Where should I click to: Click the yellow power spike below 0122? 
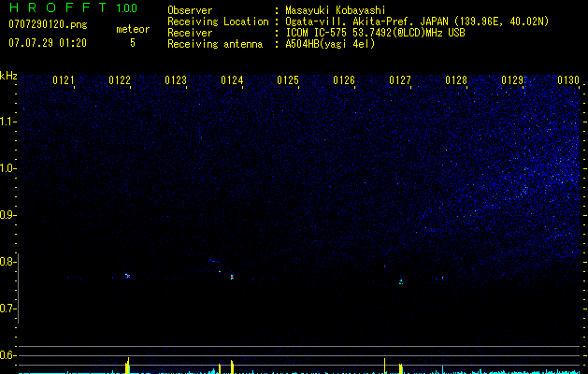point(127,366)
